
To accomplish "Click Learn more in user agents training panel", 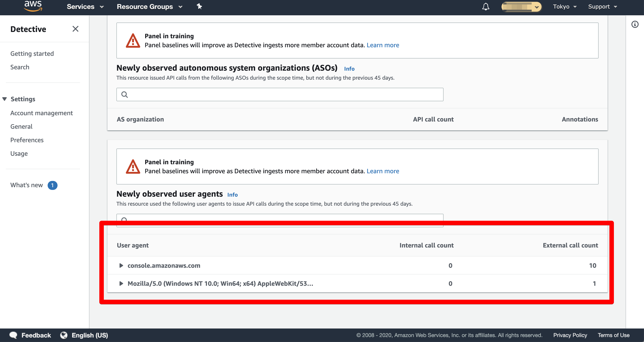I will click(x=383, y=171).
